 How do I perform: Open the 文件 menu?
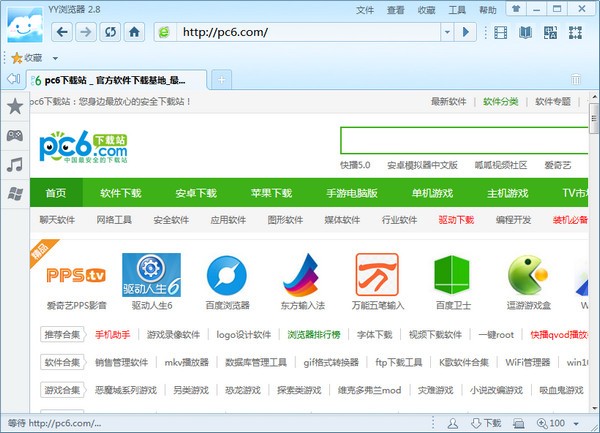(365, 10)
